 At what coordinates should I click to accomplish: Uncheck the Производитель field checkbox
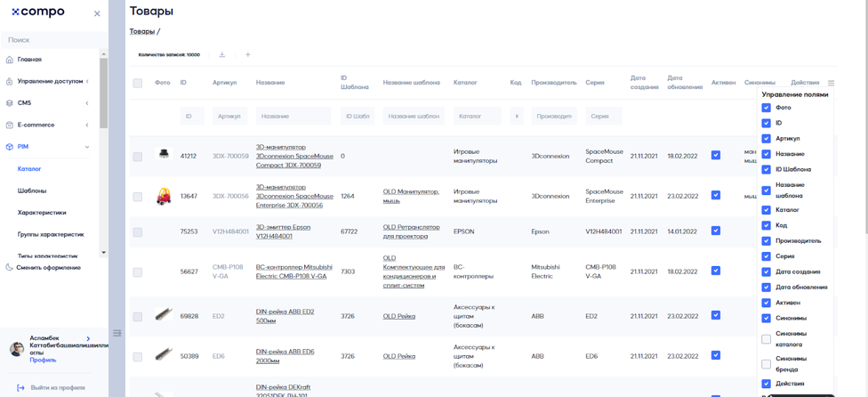pos(766,241)
